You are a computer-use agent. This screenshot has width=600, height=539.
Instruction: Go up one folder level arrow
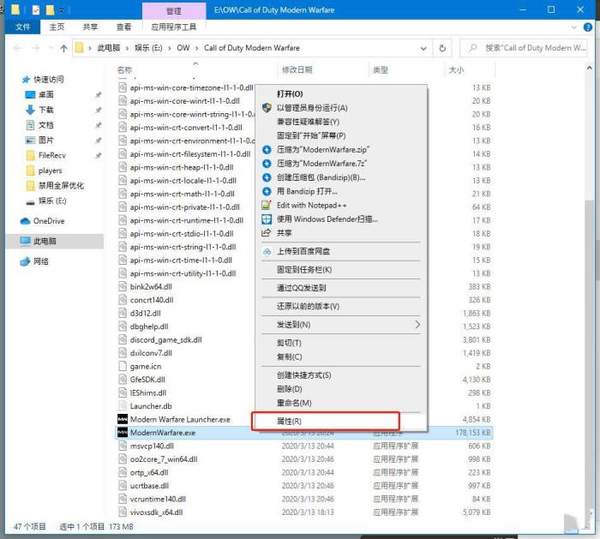point(64,48)
